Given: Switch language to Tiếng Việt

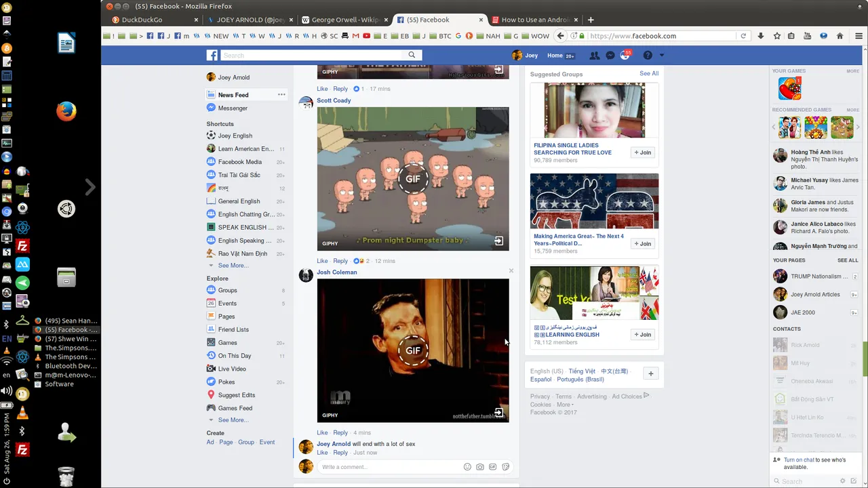Looking at the screenshot, I should [582, 371].
